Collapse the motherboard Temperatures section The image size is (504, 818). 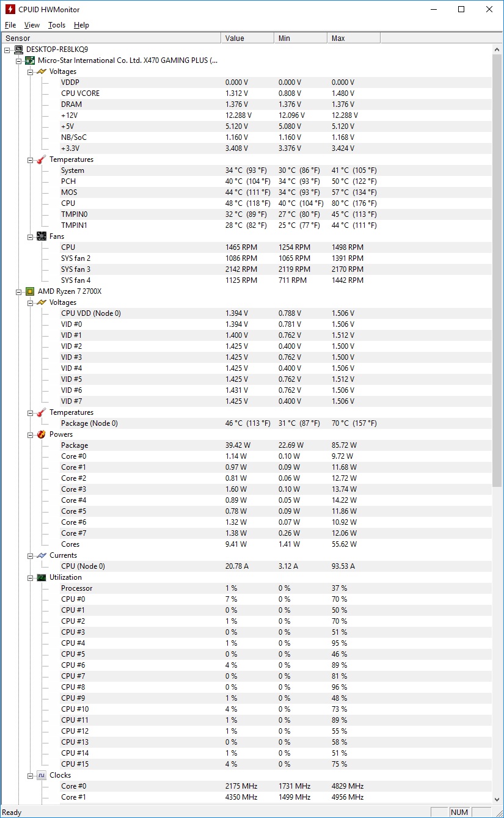coord(31,159)
